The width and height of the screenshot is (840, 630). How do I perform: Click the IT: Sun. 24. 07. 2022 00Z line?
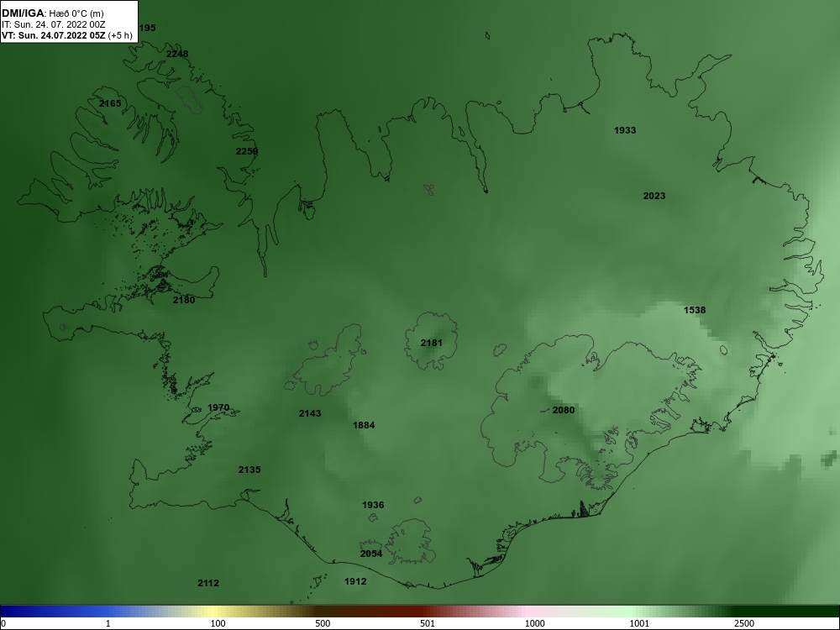[x=54, y=24]
